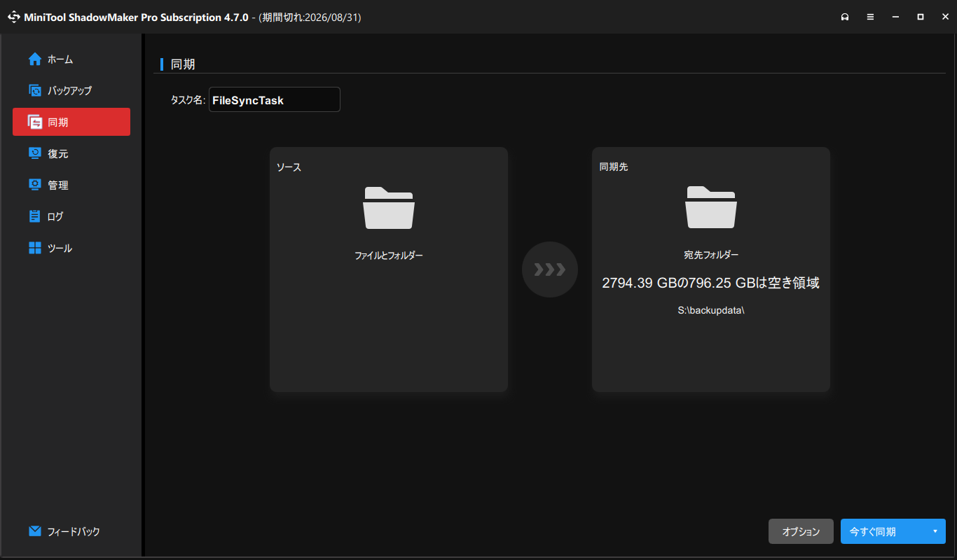This screenshot has height=560, width=957.
Task: Click the destination folder icon
Action: click(x=711, y=207)
